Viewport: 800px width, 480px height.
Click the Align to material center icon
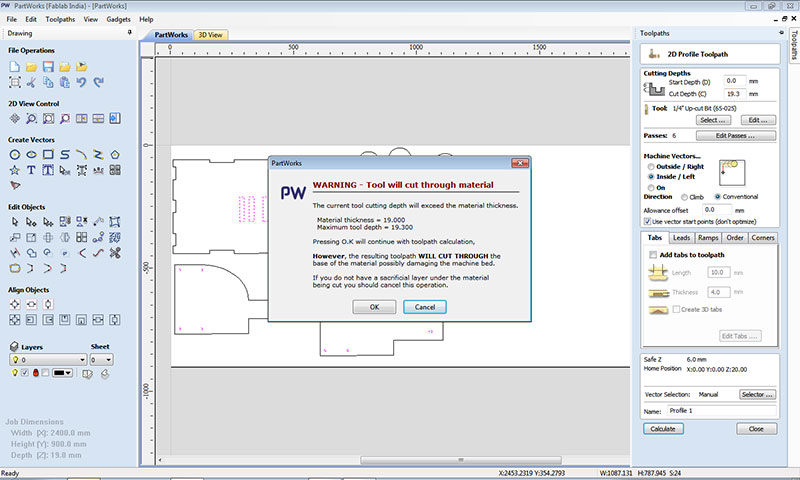[x=15, y=305]
